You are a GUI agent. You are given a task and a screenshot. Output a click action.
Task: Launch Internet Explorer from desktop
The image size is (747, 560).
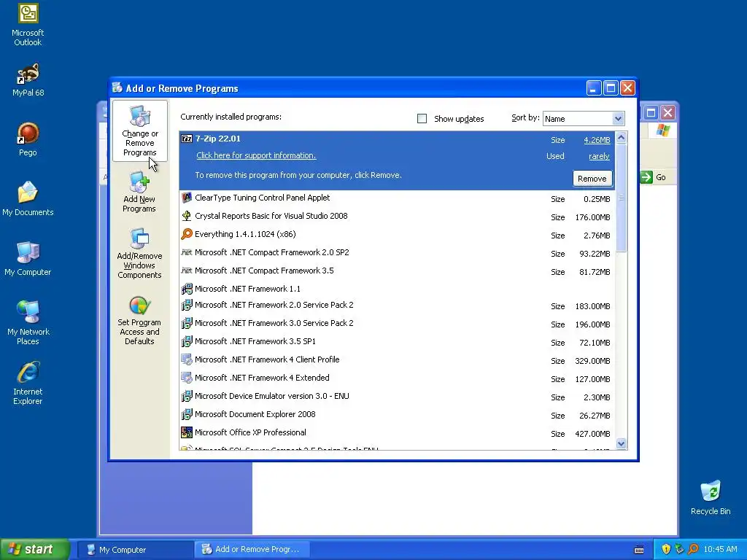click(x=28, y=382)
